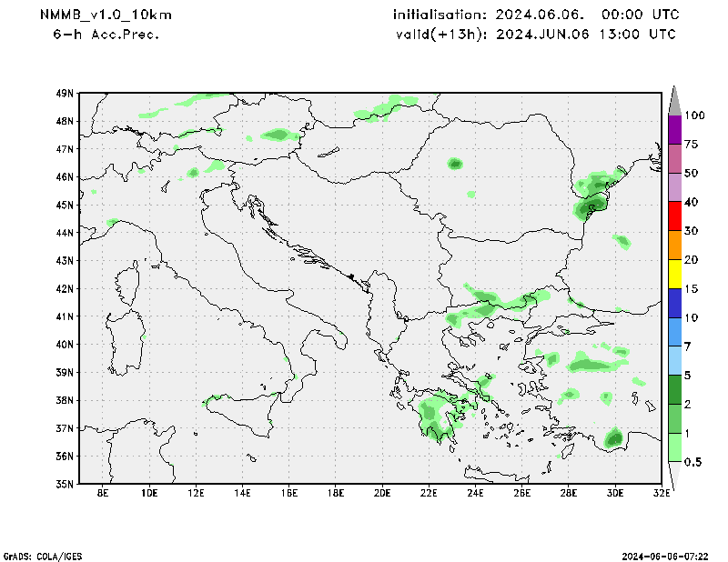Pick the dark purple legend band below 100
The width and height of the screenshot is (728, 562).
point(674,129)
